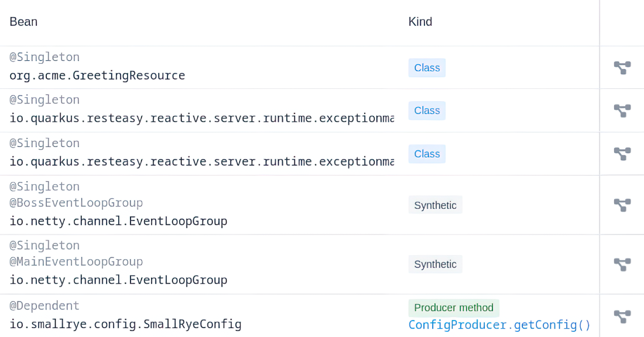Select the @MainEventLoopGroup qualifier text
Image resolution: width=644 pixels, height=337 pixels.
[x=76, y=262]
